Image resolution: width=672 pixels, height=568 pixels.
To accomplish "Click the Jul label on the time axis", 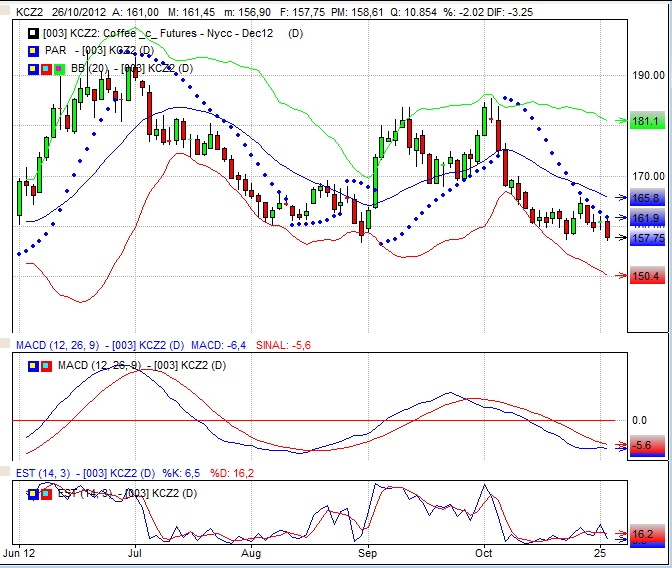I will 134,552.
